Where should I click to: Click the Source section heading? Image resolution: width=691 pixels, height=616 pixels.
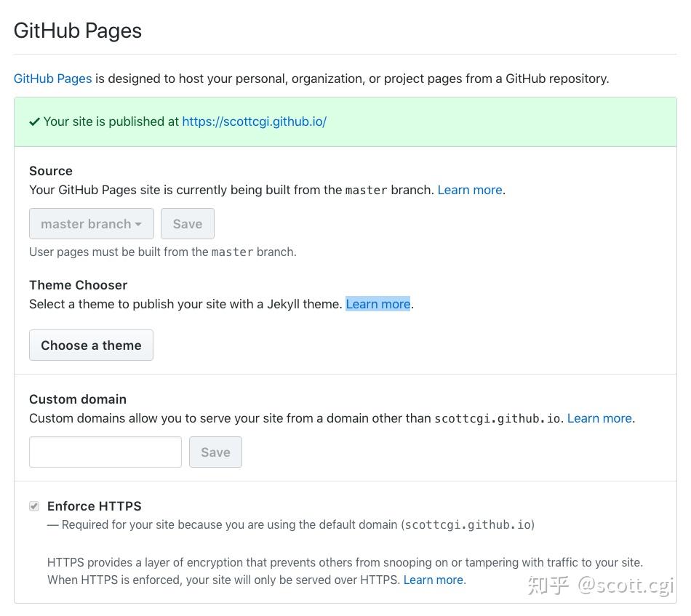point(50,170)
